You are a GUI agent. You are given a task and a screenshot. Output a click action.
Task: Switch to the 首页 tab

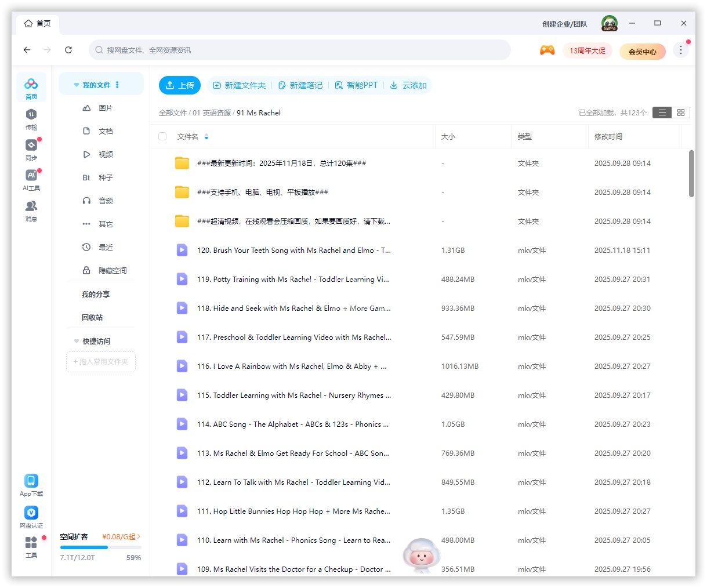point(37,23)
